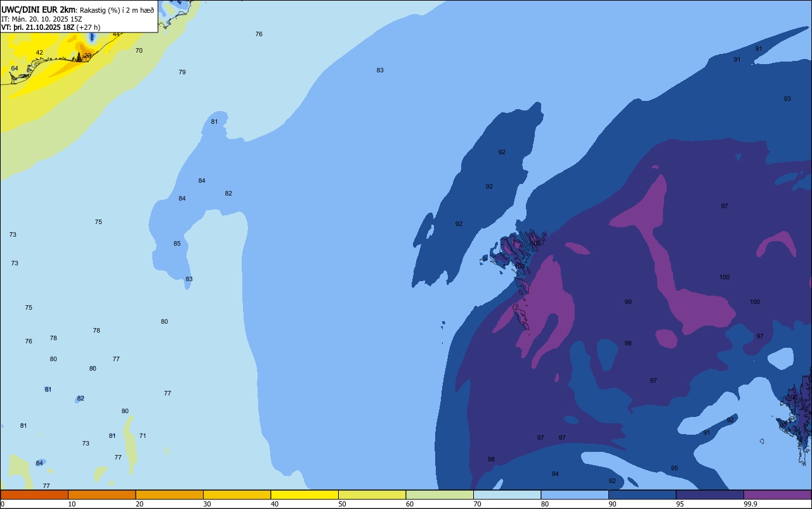Pick the 40–50 bright yellow legend swatch
This screenshot has width=812, height=509.
tap(304, 494)
